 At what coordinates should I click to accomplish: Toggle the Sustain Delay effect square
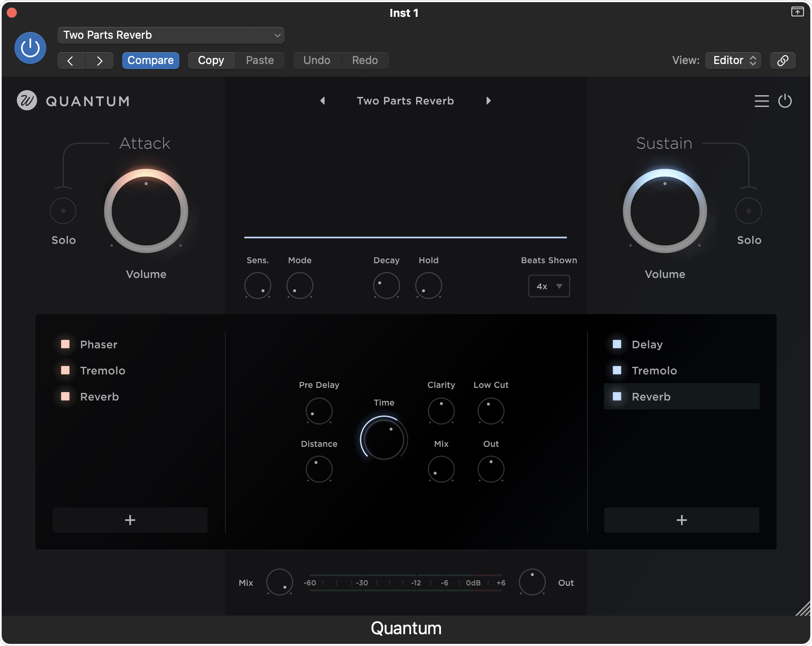click(x=617, y=344)
